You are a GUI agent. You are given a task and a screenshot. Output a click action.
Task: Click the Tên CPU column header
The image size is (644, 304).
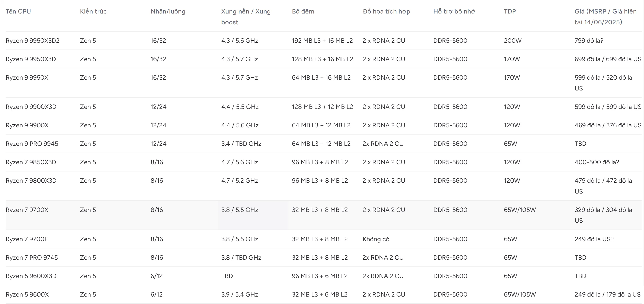[x=18, y=11]
